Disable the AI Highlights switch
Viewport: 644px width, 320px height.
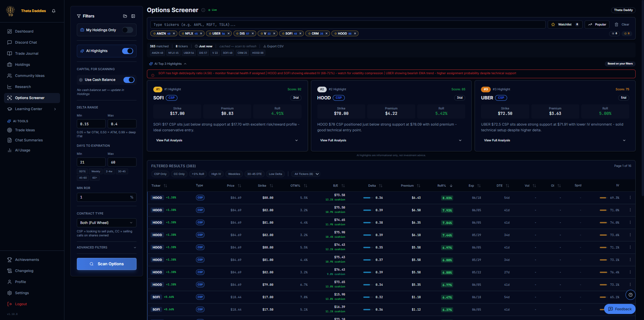click(127, 51)
